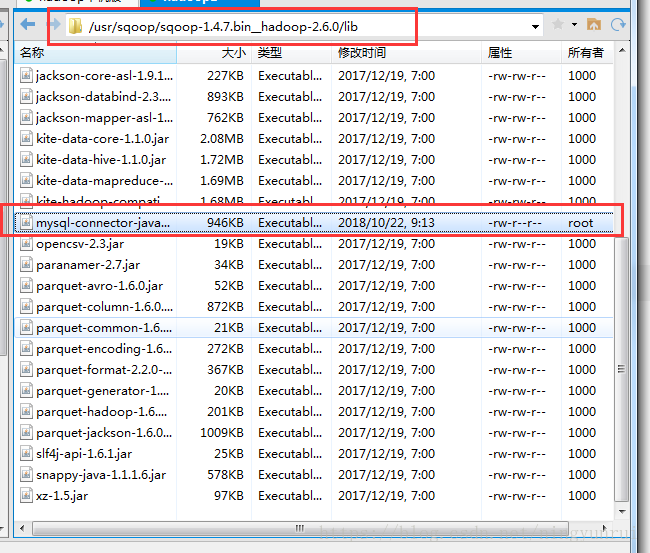Click the root owner cell
Image resolution: width=650 pixels, height=553 pixels.
coord(580,223)
